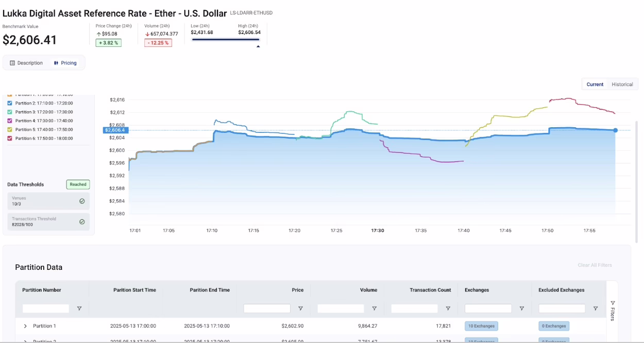Focus the Volume filter input
644x343 pixels.
[x=341, y=308]
